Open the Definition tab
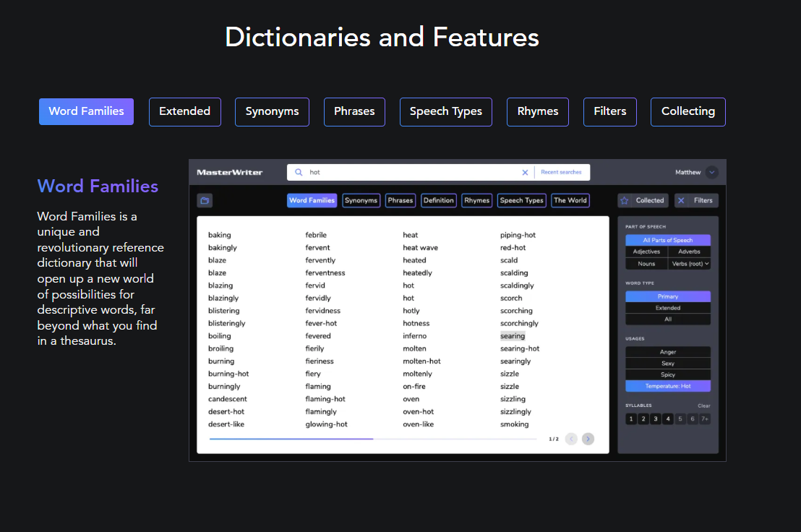801x532 pixels. click(439, 201)
